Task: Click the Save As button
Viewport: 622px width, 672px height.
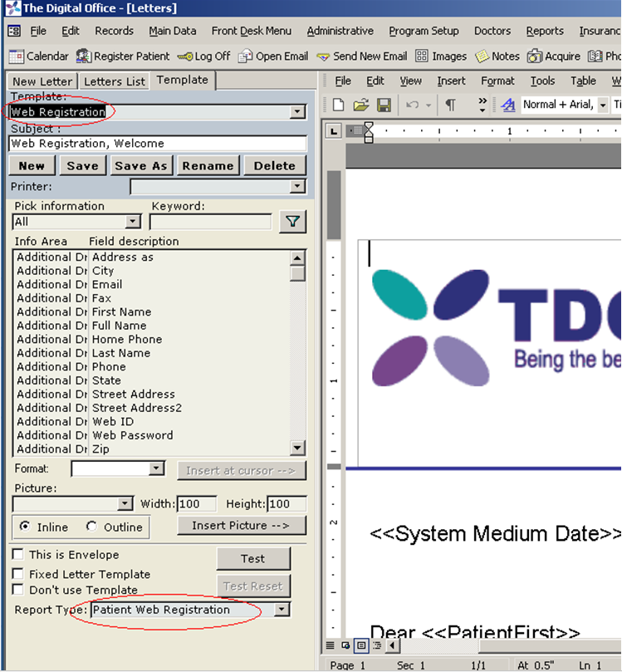Action: (140, 165)
